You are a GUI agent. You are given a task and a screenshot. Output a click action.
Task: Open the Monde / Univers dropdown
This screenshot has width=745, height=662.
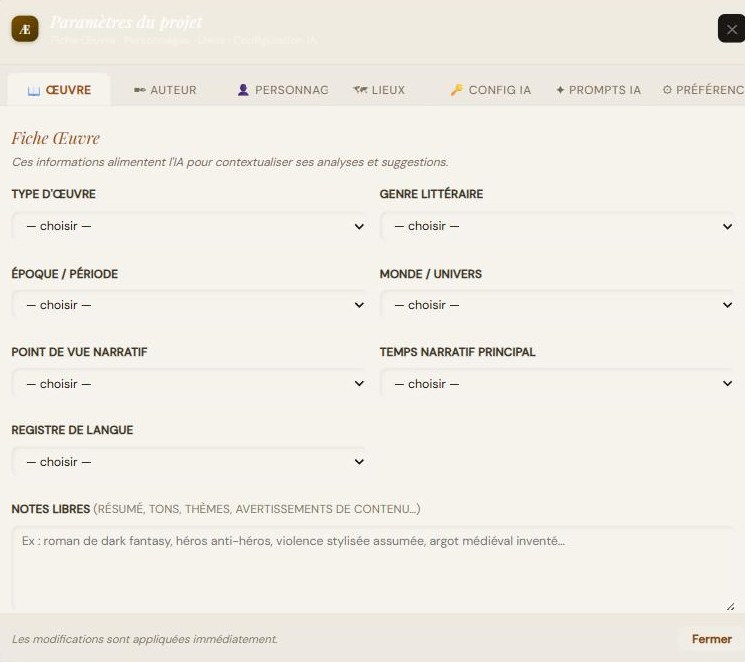[557, 305]
